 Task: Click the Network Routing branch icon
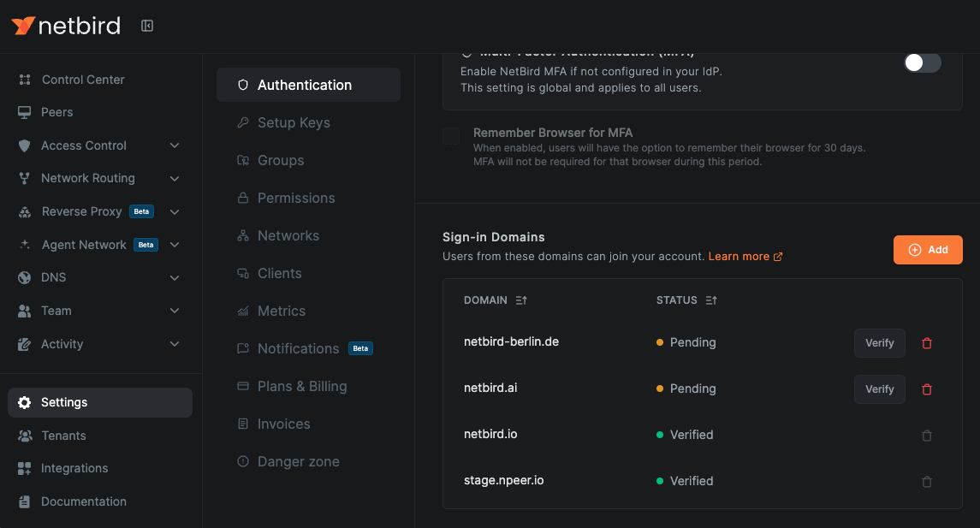pyautogui.click(x=24, y=178)
